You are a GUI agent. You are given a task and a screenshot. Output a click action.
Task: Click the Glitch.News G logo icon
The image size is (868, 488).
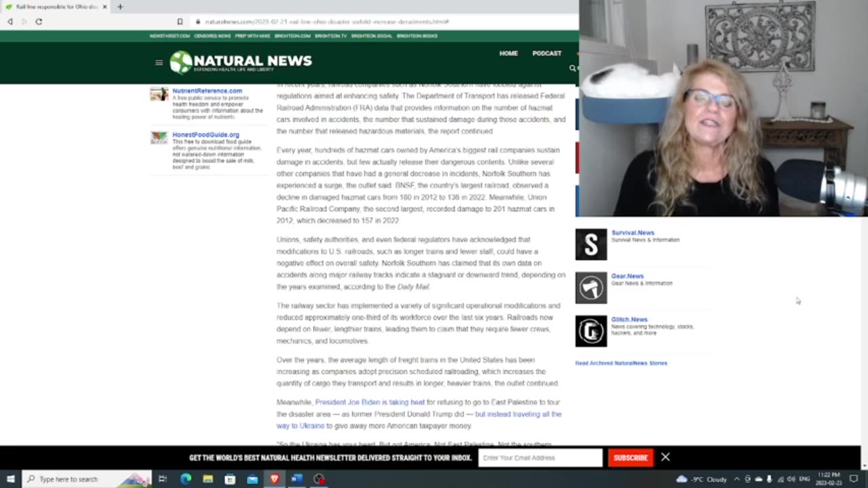tap(591, 331)
